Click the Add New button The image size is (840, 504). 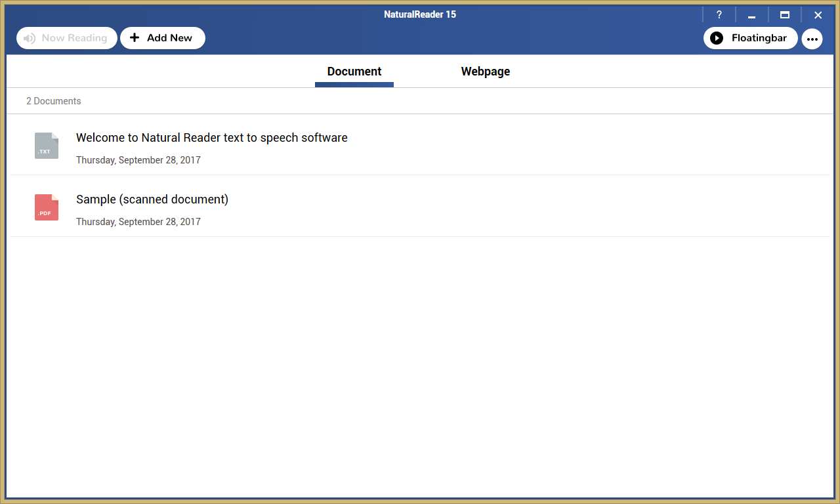point(163,38)
